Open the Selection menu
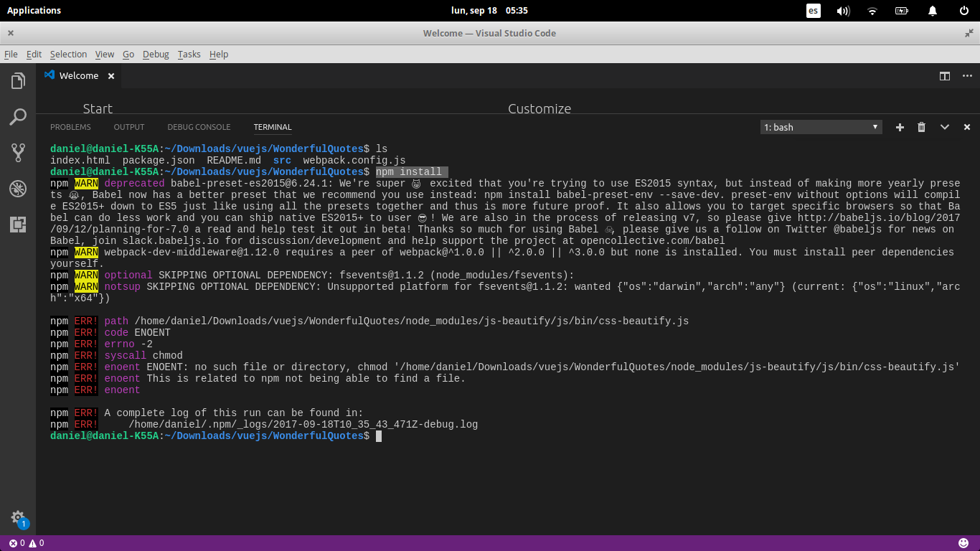The image size is (980, 551). [68, 54]
